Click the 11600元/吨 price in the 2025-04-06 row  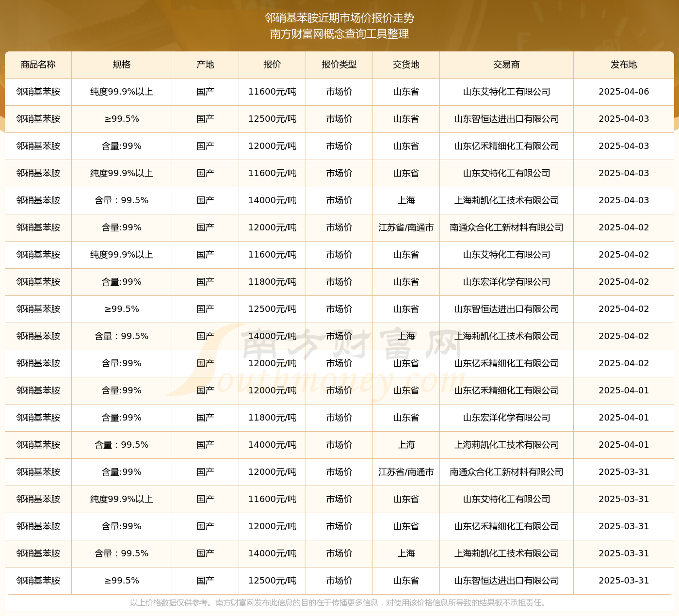click(272, 92)
